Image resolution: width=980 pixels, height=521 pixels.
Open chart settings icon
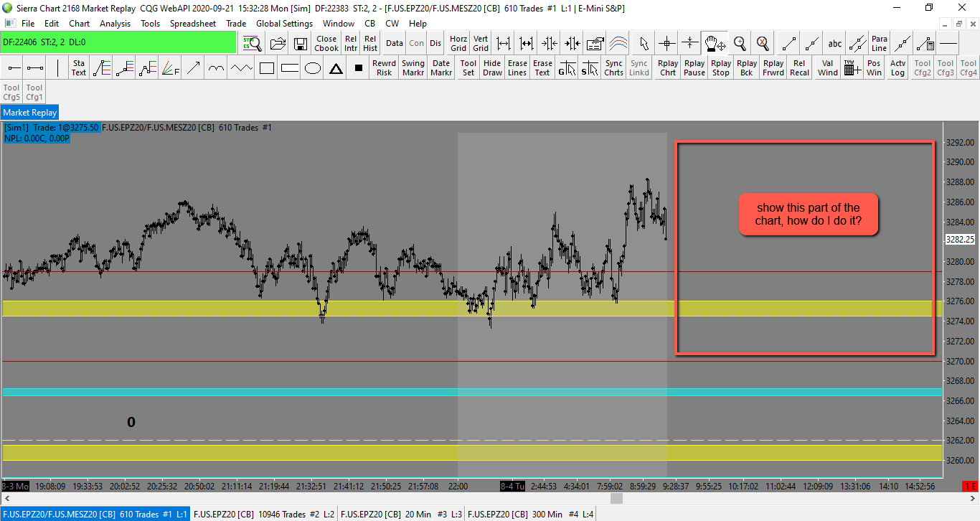pyautogui.click(x=595, y=43)
